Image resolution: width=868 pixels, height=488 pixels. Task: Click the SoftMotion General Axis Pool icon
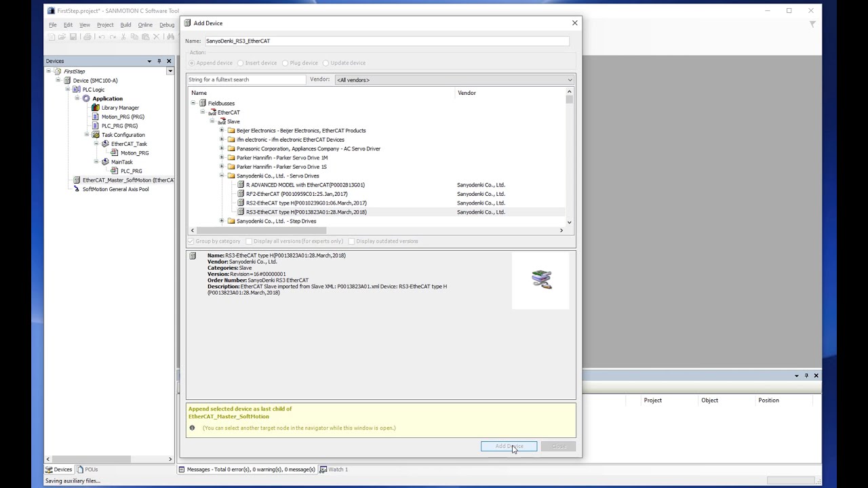pyautogui.click(x=77, y=189)
